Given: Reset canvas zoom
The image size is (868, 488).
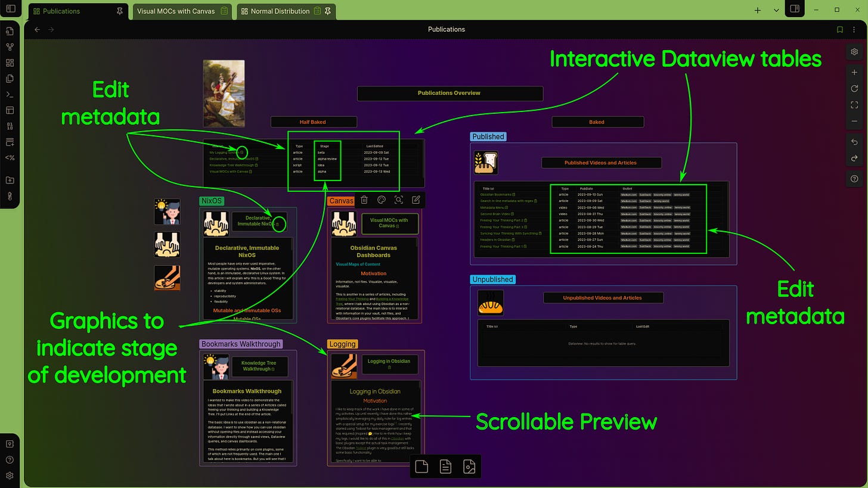Looking at the screenshot, I should coord(854,88).
